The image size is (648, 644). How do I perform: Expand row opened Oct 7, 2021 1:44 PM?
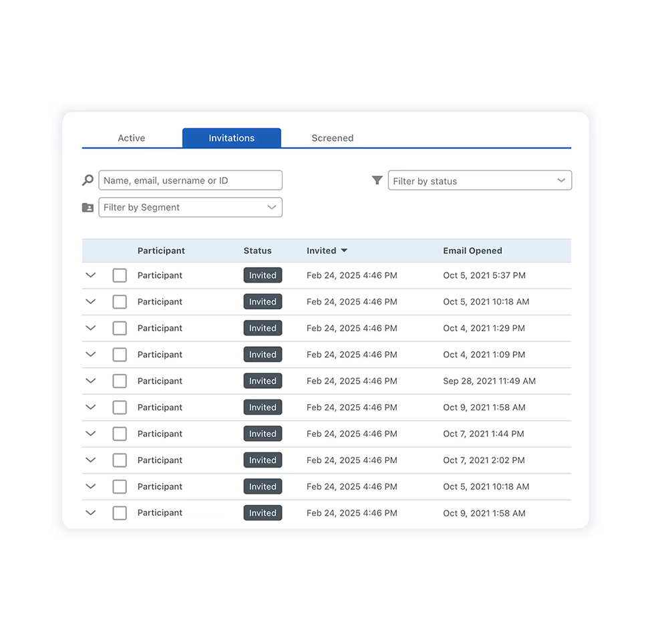pyautogui.click(x=91, y=434)
